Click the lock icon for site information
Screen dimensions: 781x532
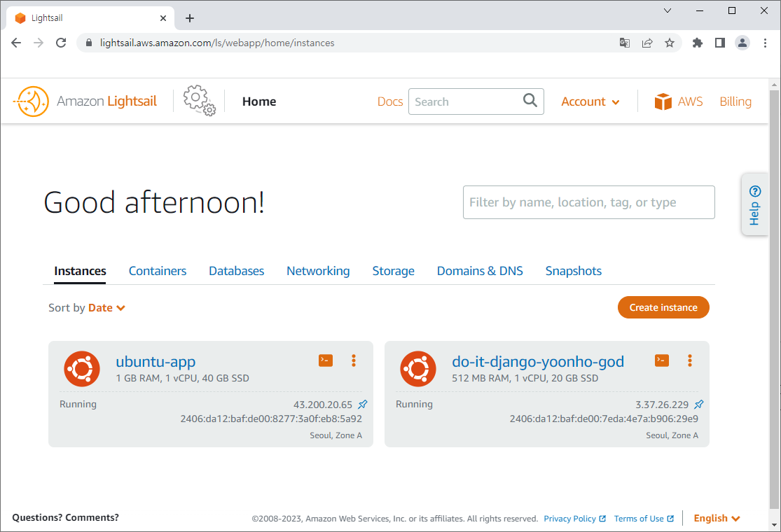point(89,43)
